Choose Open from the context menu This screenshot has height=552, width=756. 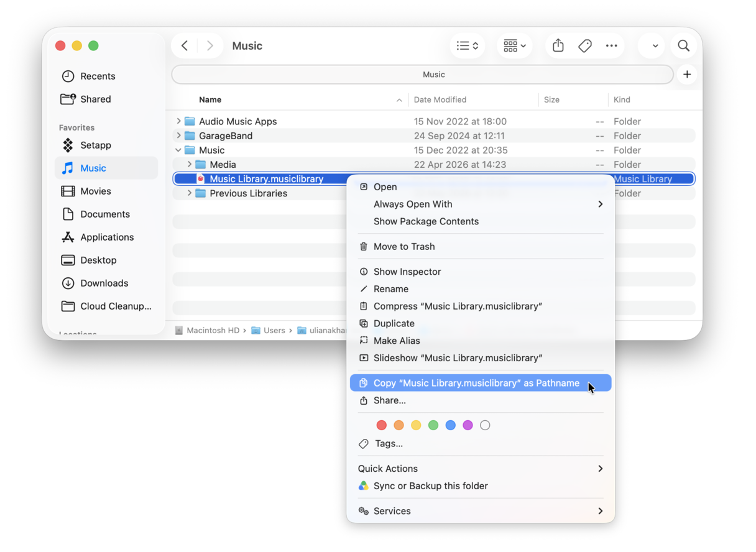tap(481, 186)
